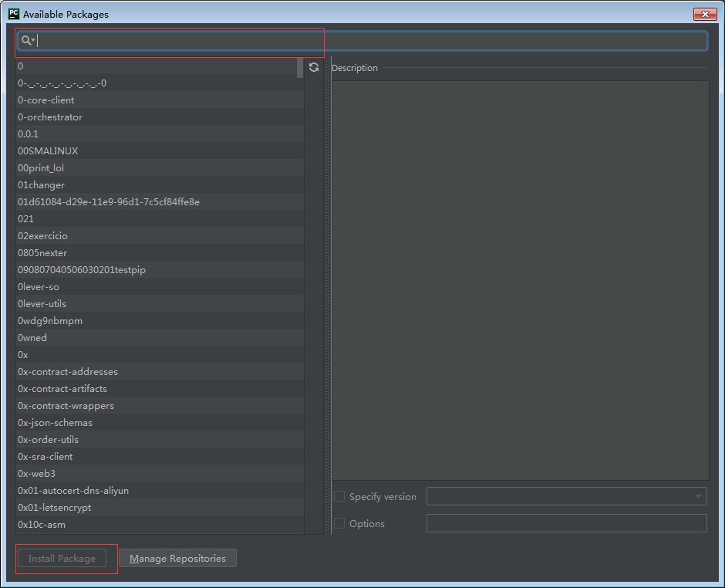Image resolution: width=725 pixels, height=588 pixels.
Task: Select the 0-orchestrator package
Action: click(160, 117)
